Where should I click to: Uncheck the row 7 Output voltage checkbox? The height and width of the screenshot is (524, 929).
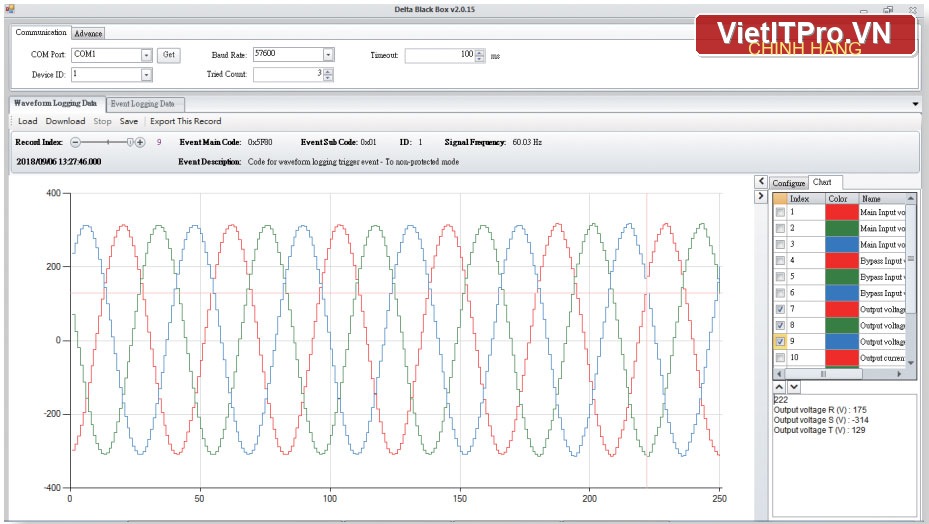780,309
